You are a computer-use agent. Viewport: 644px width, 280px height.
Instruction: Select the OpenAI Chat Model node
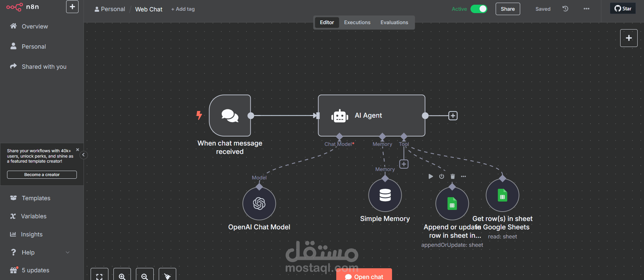click(x=259, y=204)
